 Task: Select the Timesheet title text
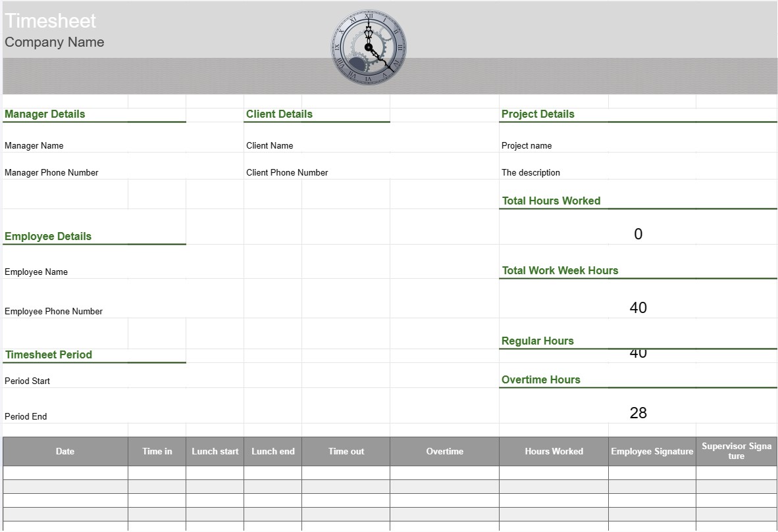tap(51, 20)
